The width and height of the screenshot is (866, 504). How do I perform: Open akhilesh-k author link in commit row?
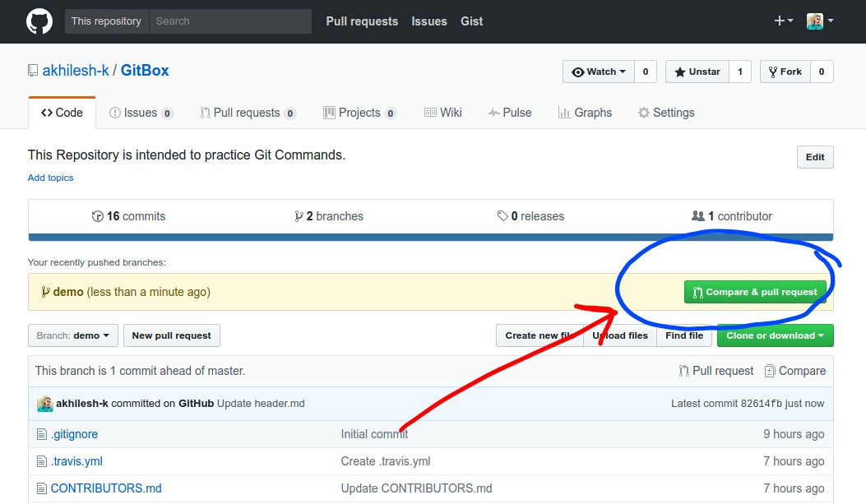(x=81, y=404)
